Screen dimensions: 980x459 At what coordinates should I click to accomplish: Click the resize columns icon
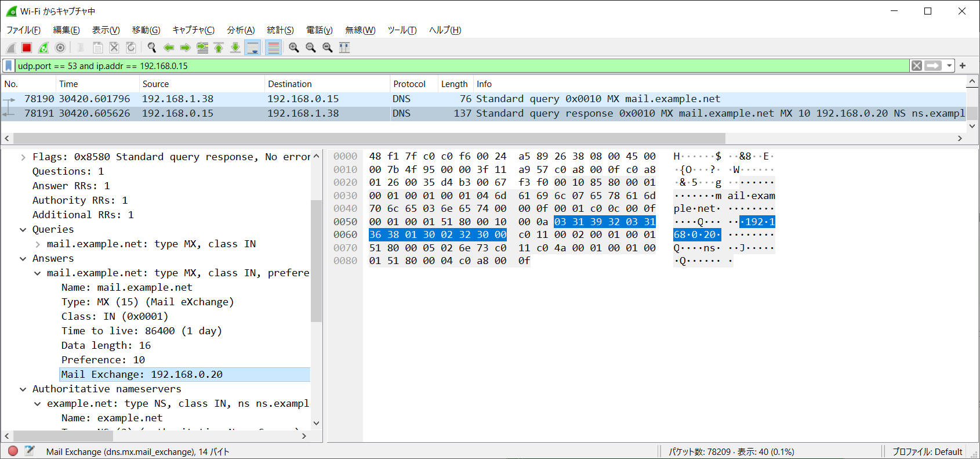tap(344, 48)
